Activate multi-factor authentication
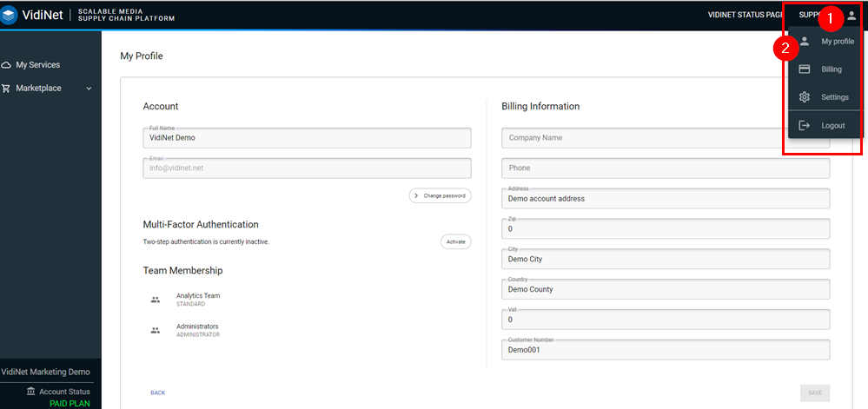The image size is (868, 409). [455, 241]
